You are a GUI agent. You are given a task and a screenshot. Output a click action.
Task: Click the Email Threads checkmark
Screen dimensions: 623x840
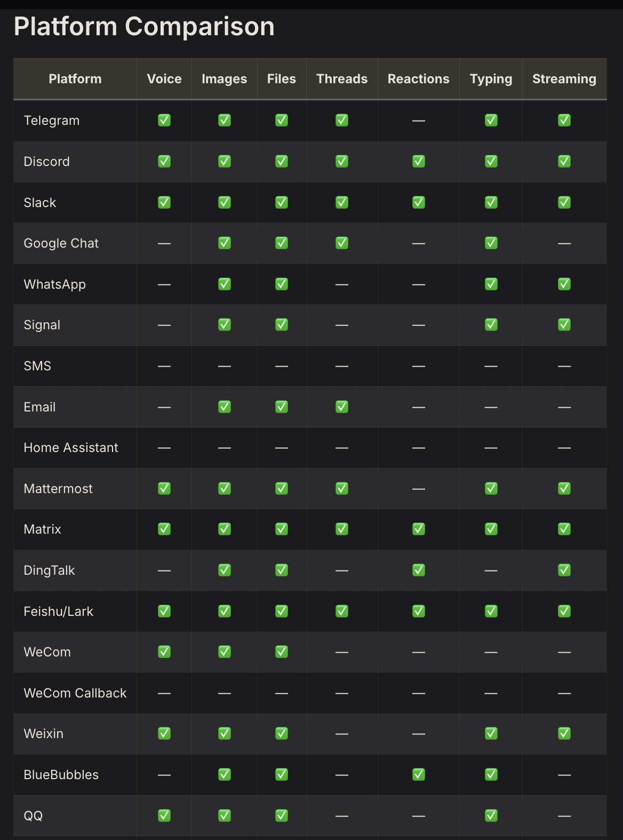point(342,407)
